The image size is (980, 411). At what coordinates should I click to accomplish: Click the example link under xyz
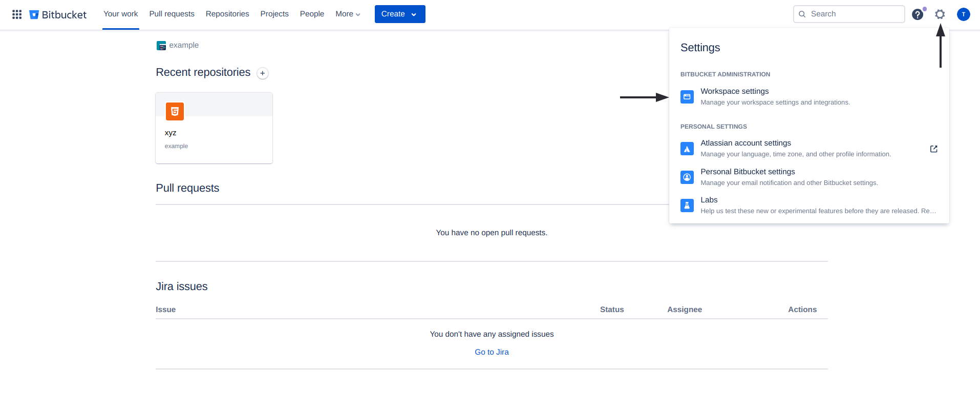tap(176, 146)
